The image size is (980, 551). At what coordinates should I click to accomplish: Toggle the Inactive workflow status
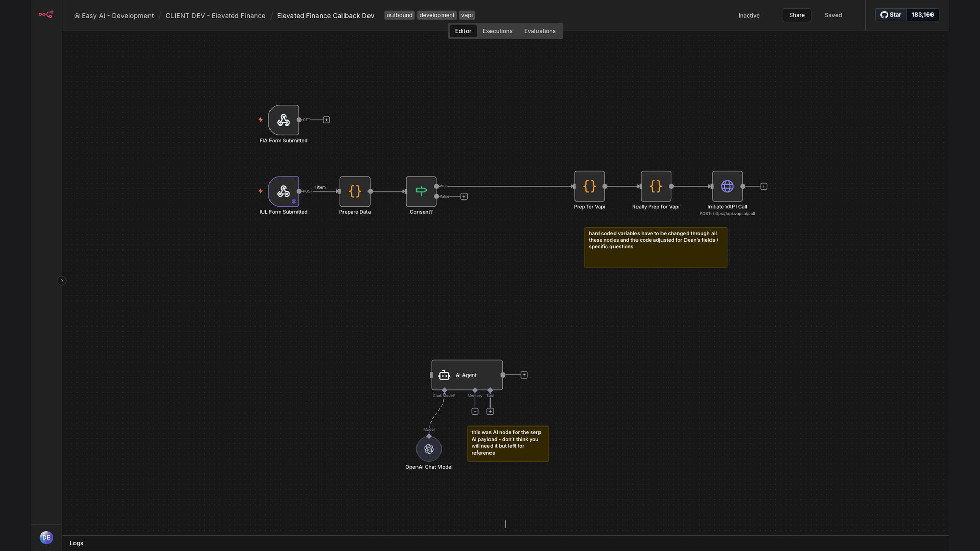click(x=749, y=16)
